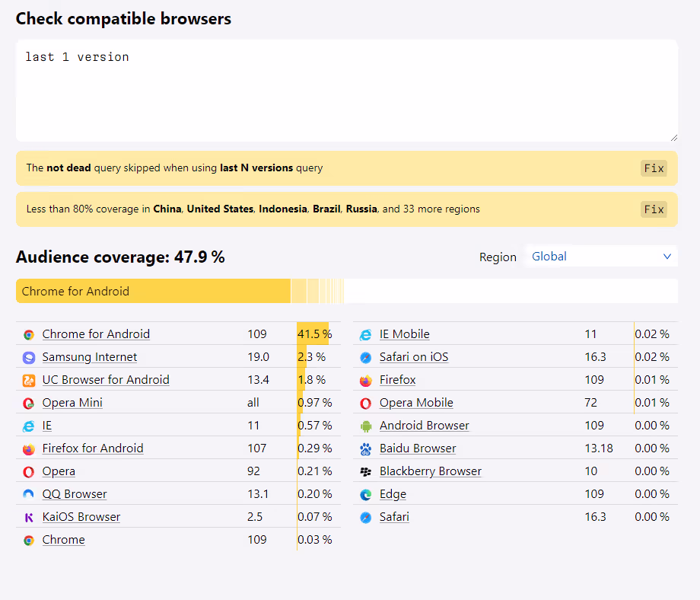This screenshot has width=700, height=600.
Task: Click the Check compatible browsers heading
Action: (123, 19)
